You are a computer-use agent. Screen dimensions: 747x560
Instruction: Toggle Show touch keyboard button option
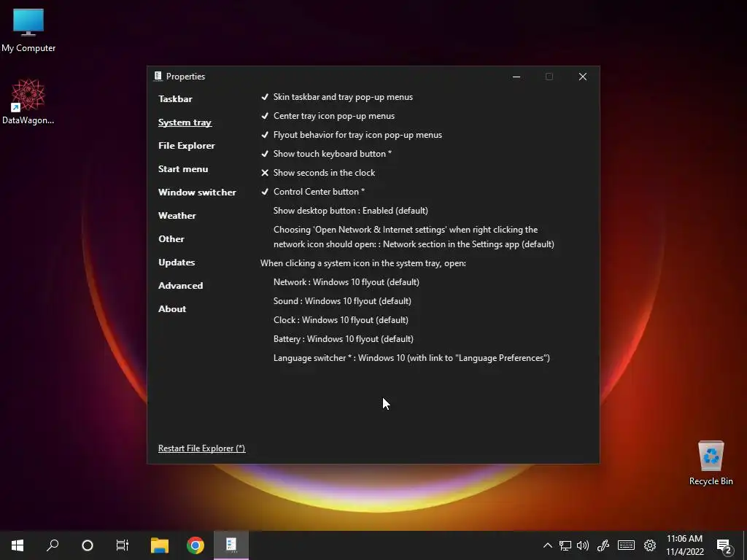click(326, 154)
